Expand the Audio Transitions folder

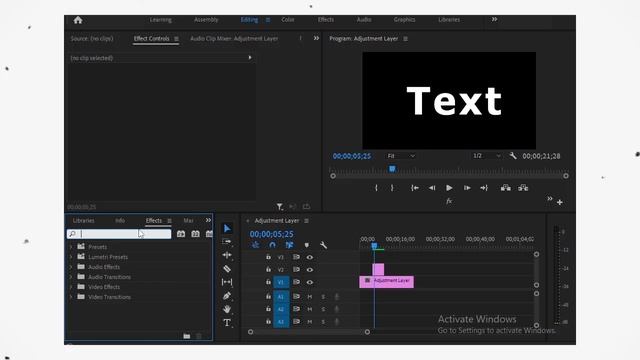71,277
